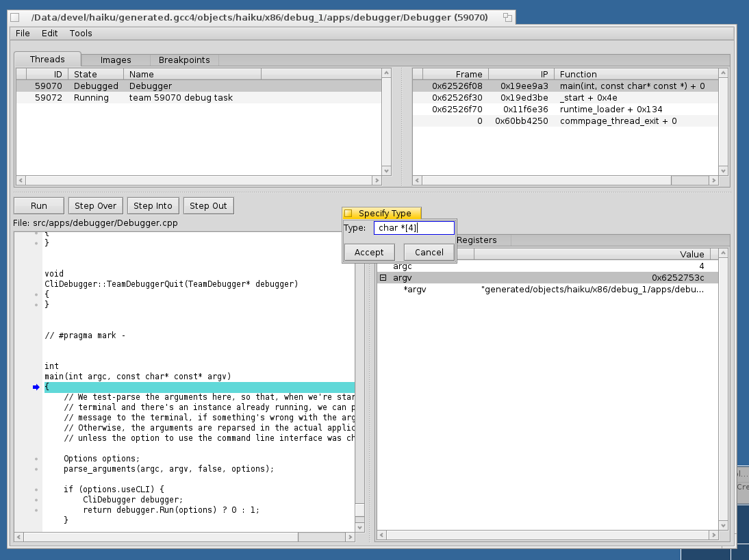Sort threads by ID column header
This screenshot has height=560, width=749.
pyautogui.click(x=47, y=74)
